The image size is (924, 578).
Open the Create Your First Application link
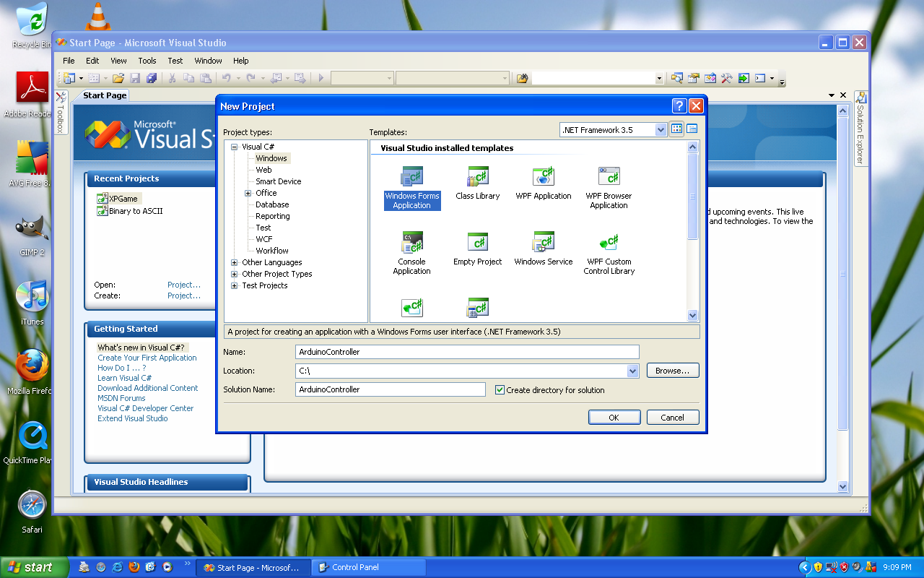[x=147, y=358]
